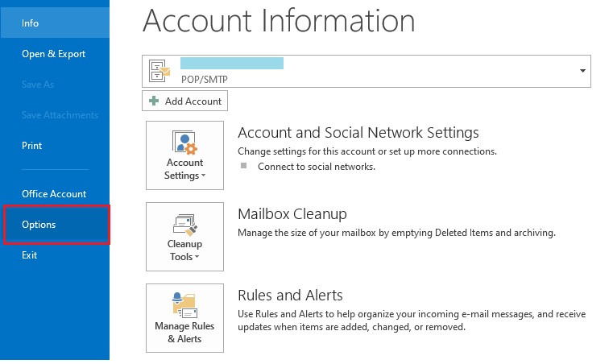Click the gray bullet beside Connect to social networks
This screenshot has height=364, width=613.
tap(243, 166)
